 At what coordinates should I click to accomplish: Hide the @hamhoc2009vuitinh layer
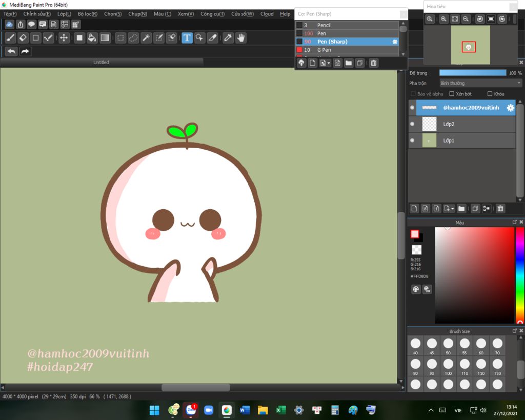point(412,108)
